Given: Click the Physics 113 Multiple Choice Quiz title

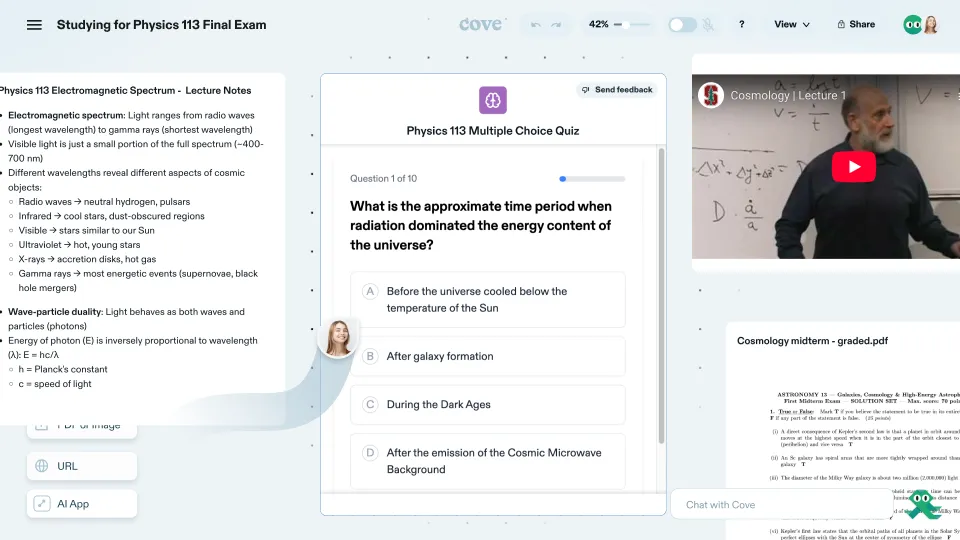Looking at the screenshot, I should click(493, 131).
